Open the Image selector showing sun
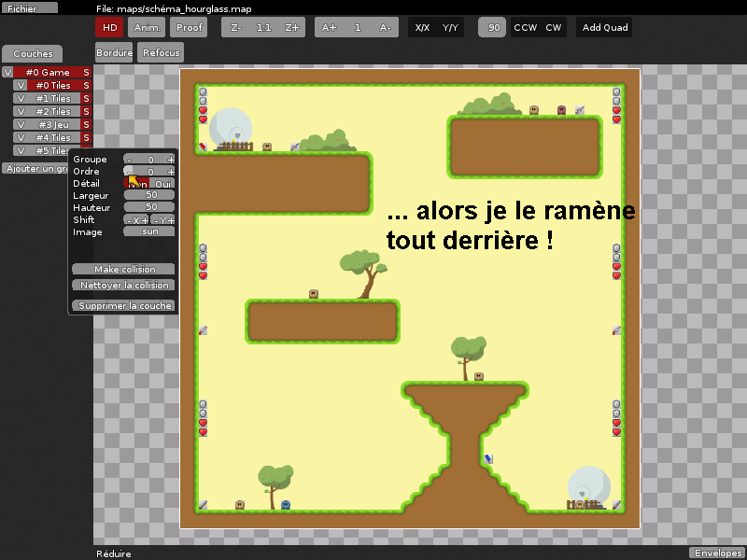This screenshot has width=747, height=560. click(x=149, y=231)
